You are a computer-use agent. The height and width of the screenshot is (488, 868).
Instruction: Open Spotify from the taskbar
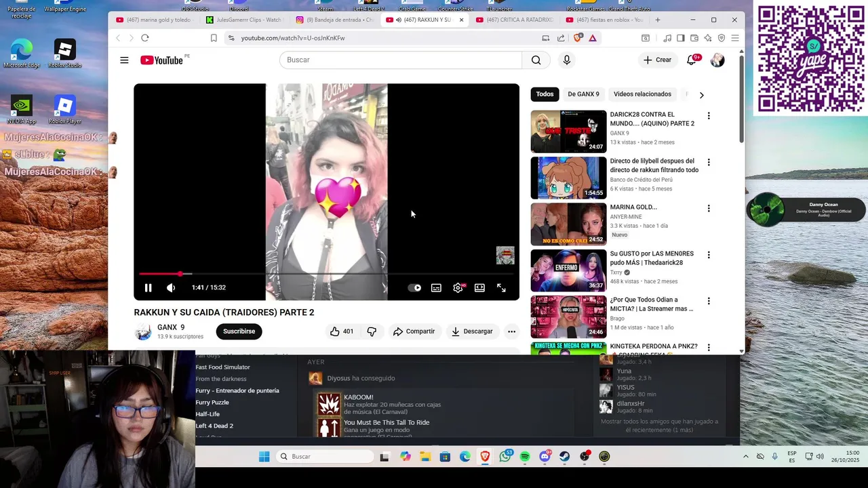[525, 457]
